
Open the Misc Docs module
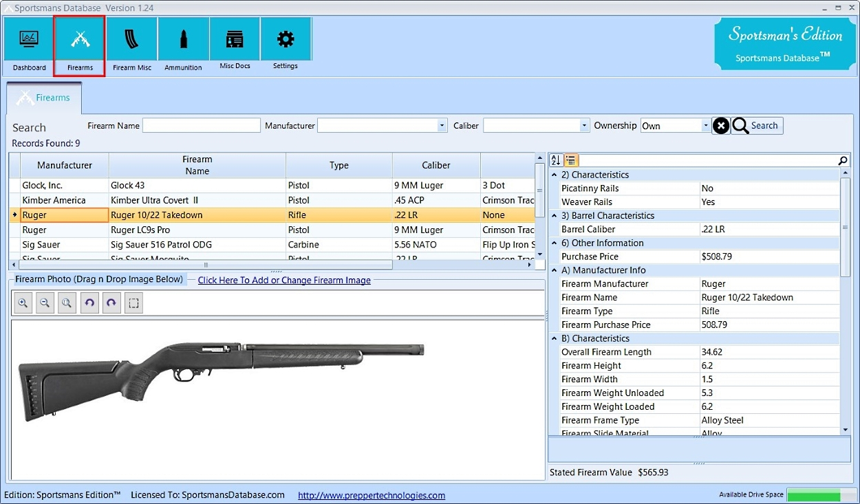pos(235,45)
